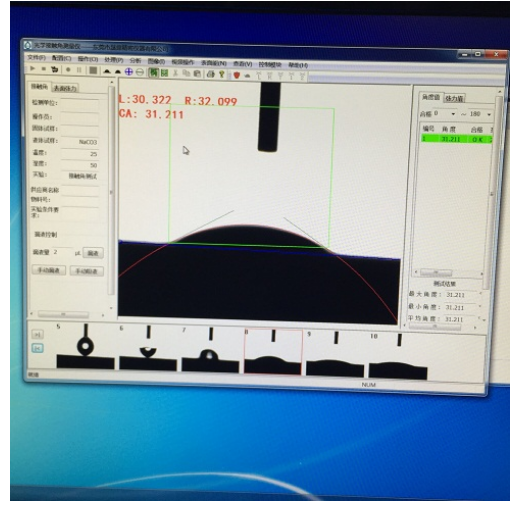Viewport: 517px width, 505px height.
Task: Click the 滴液 button next to µL
Action: [93, 253]
